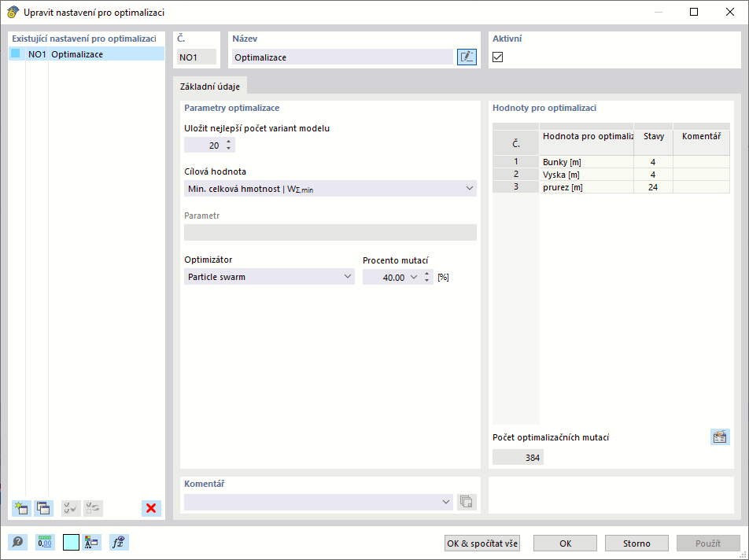Open the Procento mutací value dropdown arrow
Screen dimensions: 749x560
point(414,277)
